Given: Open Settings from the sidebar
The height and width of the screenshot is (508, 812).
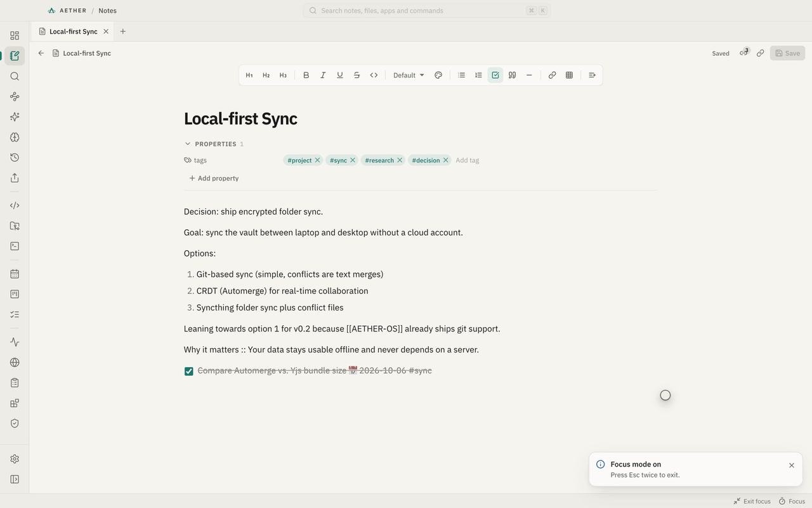Looking at the screenshot, I should click(15, 459).
